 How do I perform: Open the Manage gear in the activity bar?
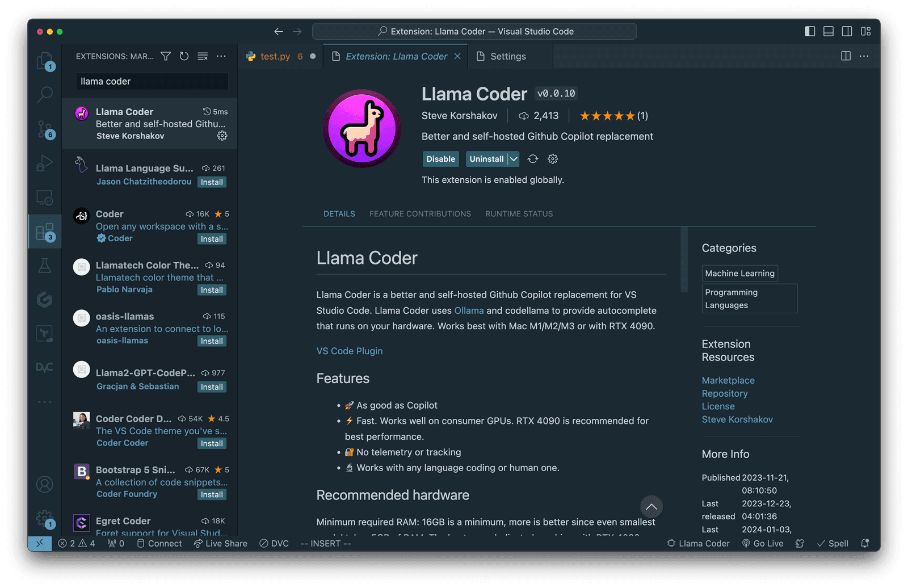pyautogui.click(x=45, y=519)
